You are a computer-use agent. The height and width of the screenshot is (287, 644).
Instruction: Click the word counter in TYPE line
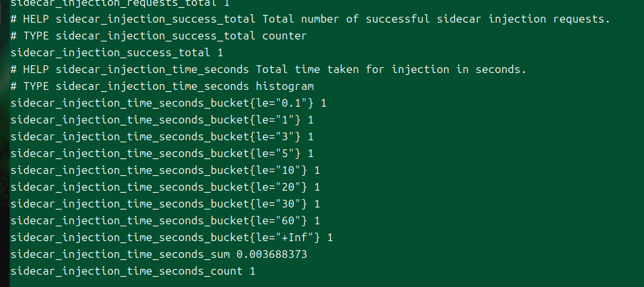pos(284,36)
